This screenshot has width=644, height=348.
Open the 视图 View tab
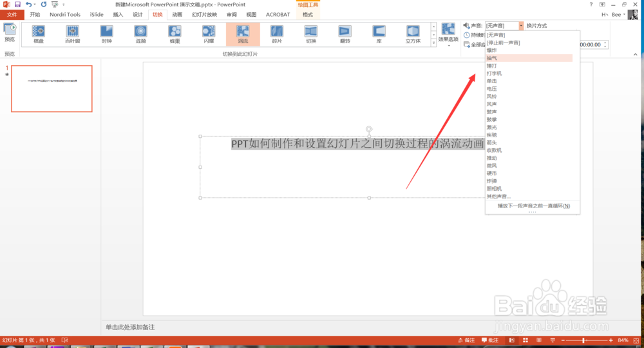(x=251, y=14)
